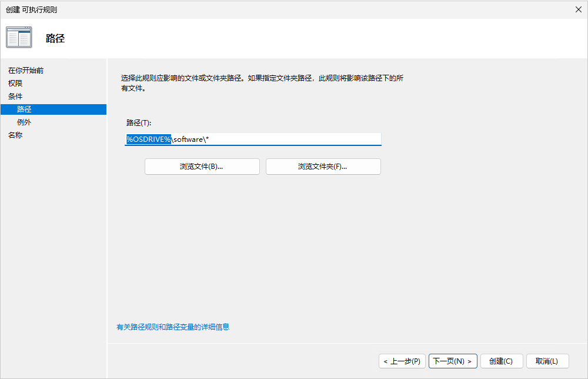Image resolution: width=588 pixels, height=379 pixels.
Task: Click the 选择此规则应影响的文件 description text
Action: click(x=262, y=83)
